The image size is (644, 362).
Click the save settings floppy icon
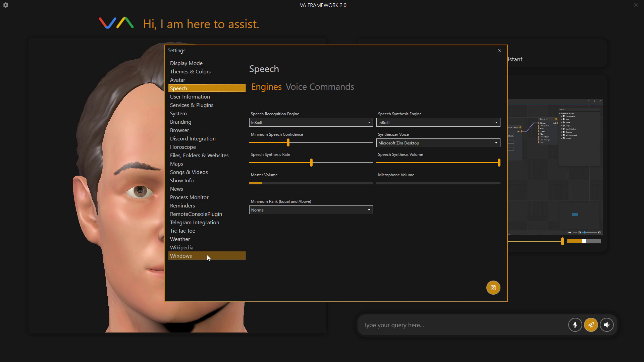(493, 288)
